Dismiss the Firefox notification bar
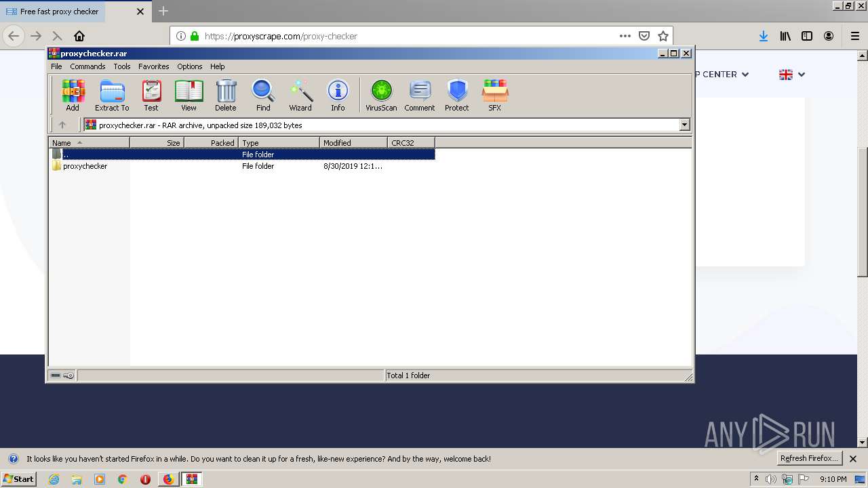Image resolution: width=868 pixels, height=488 pixels. point(853,459)
